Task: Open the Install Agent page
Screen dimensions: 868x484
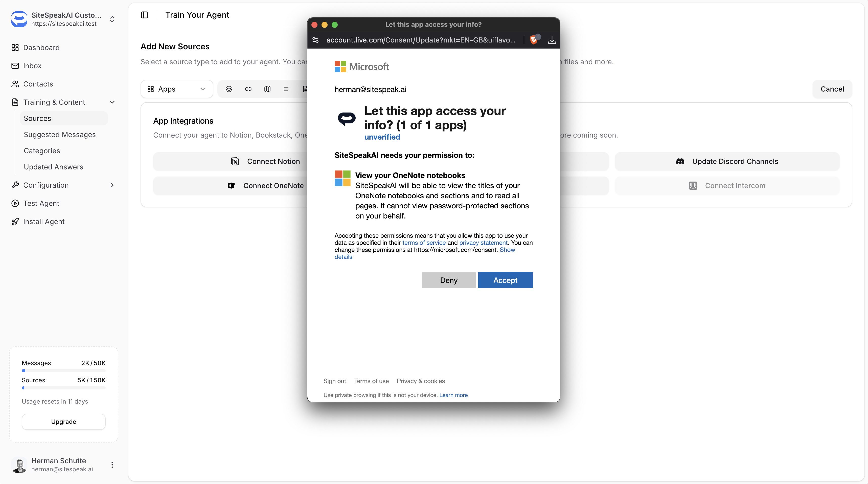Action: coord(44,221)
